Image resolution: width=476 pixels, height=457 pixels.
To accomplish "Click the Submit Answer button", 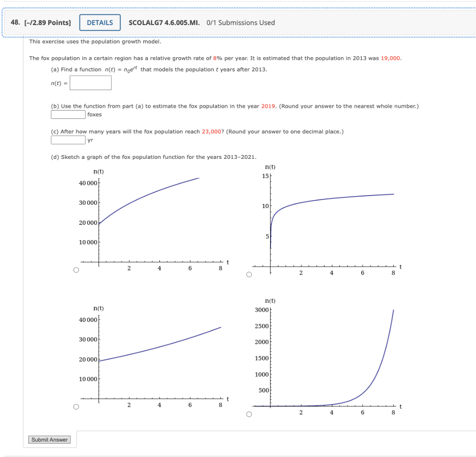I will click(49, 440).
